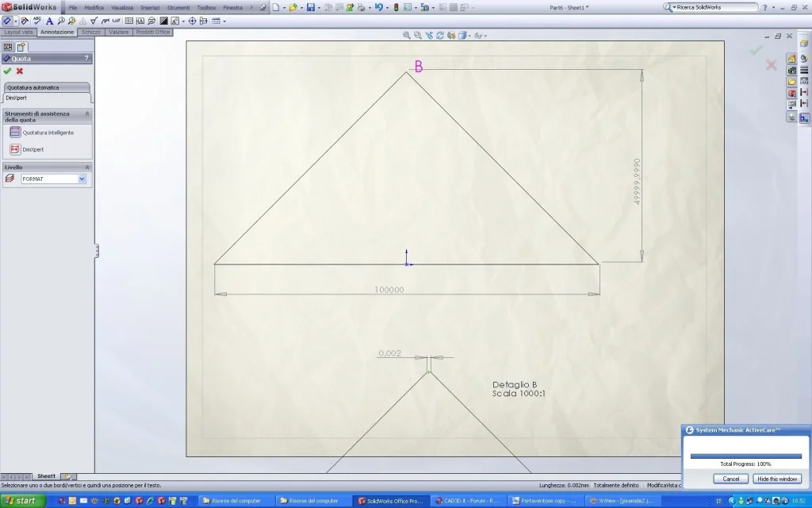Run the spell checker ABC icon
The width and height of the screenshot is (812, 508).
[37, 21]
